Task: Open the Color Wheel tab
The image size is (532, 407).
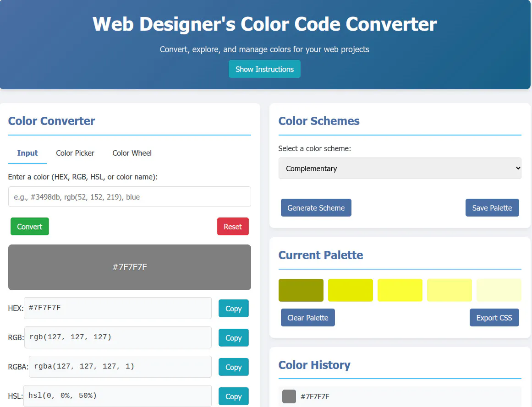Action: (x=132, y=153)
